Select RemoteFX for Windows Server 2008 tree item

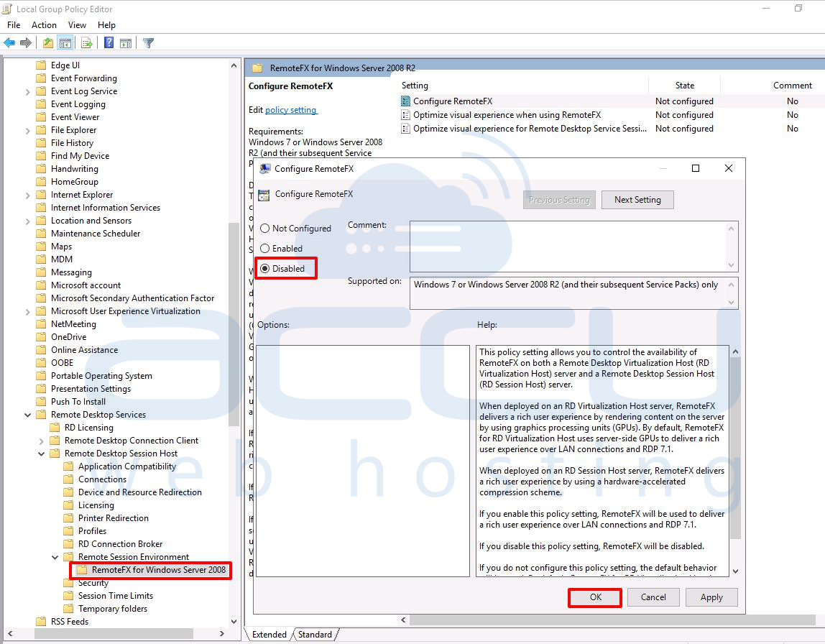click(158, 570)
